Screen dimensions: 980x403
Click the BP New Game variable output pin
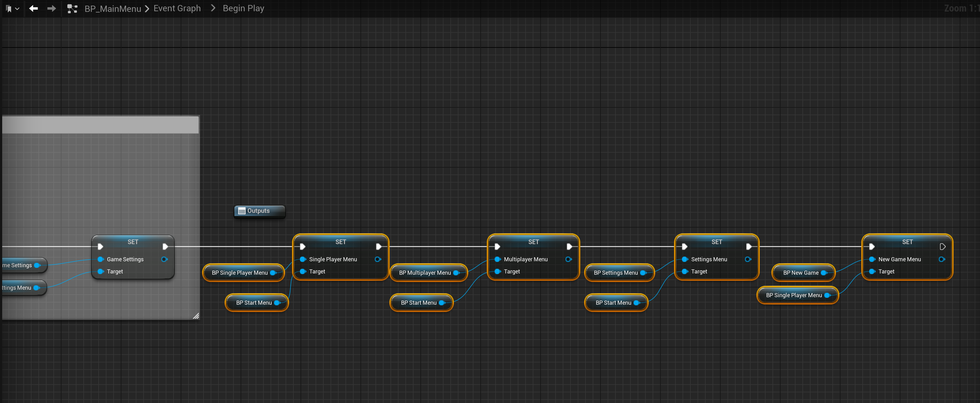[x=824, y=273]
